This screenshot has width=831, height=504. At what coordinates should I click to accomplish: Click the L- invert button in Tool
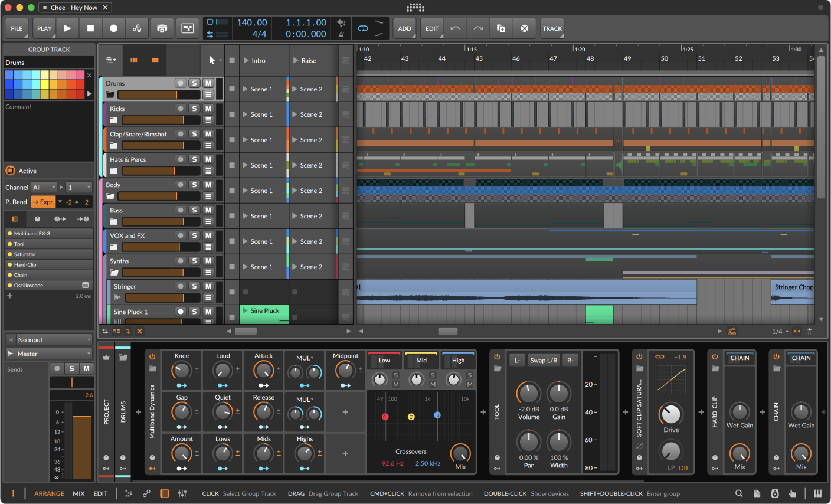[517, 360]
